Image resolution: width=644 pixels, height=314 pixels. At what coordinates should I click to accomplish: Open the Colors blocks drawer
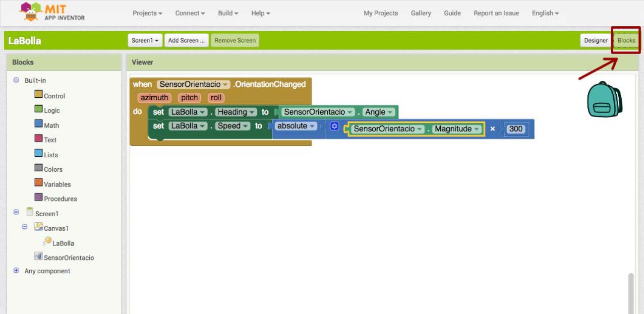pyautogui.click(x=49, y=169)
